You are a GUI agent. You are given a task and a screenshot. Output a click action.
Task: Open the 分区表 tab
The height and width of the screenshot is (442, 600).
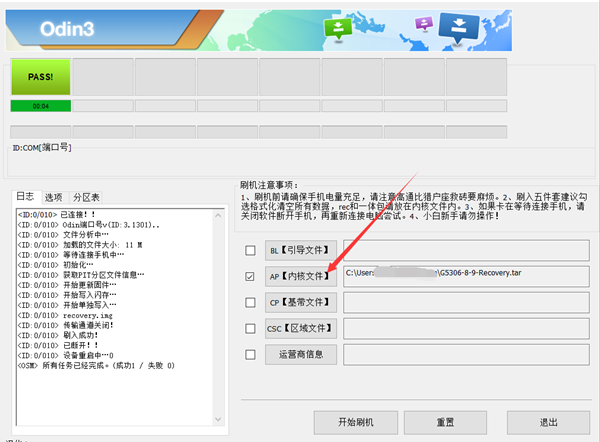pyautogui.click(x=86, y=197)
